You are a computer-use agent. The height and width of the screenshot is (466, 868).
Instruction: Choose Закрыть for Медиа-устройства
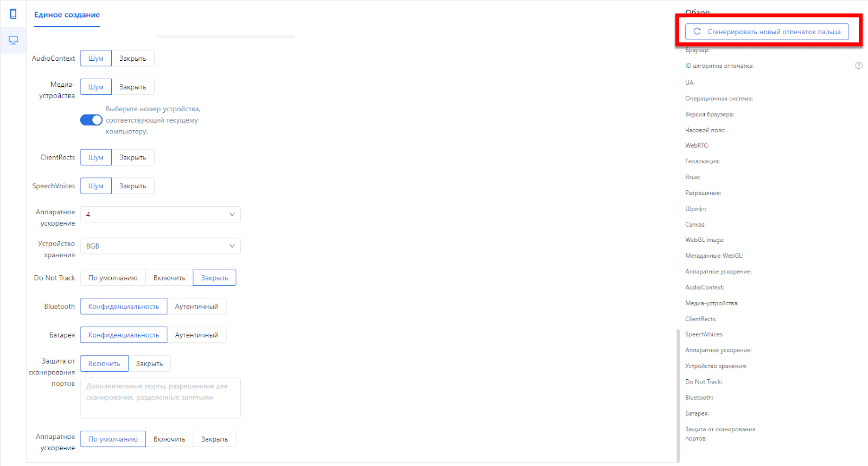[133, 87]
